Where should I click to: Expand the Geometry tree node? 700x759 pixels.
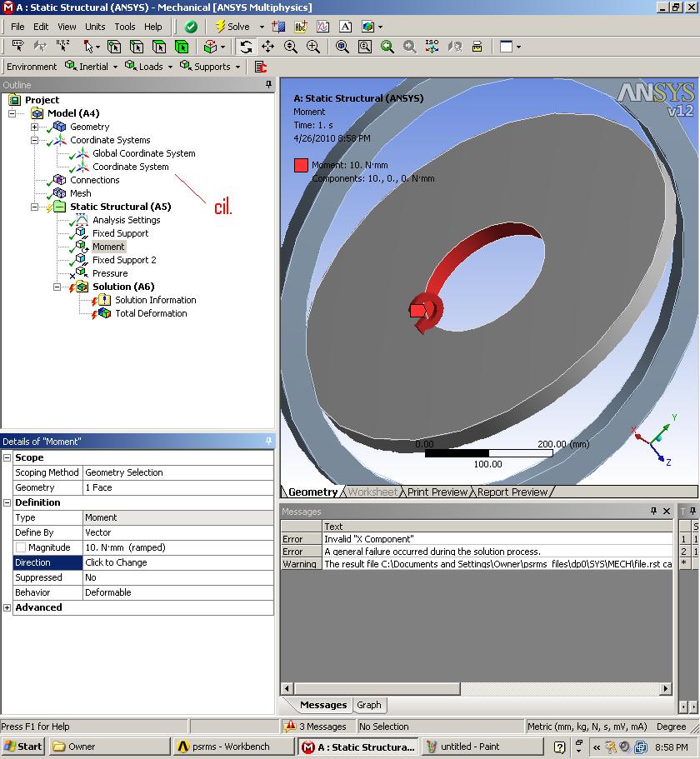click(34, 127)
